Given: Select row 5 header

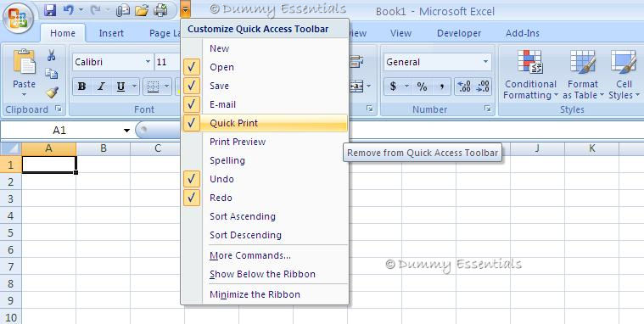Looking at the screenshot, I should coord(11,233).
